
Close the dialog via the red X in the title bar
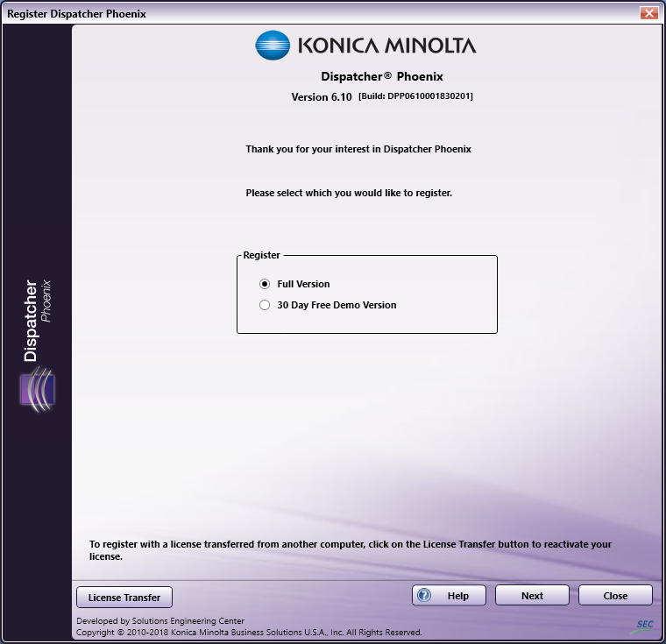click(x=649, y=13)
